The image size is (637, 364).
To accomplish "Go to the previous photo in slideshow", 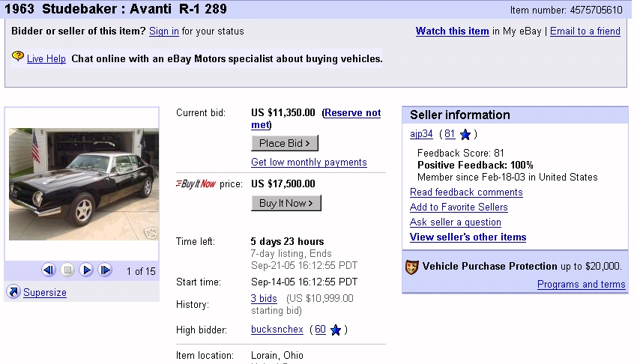I will (49, 270).
